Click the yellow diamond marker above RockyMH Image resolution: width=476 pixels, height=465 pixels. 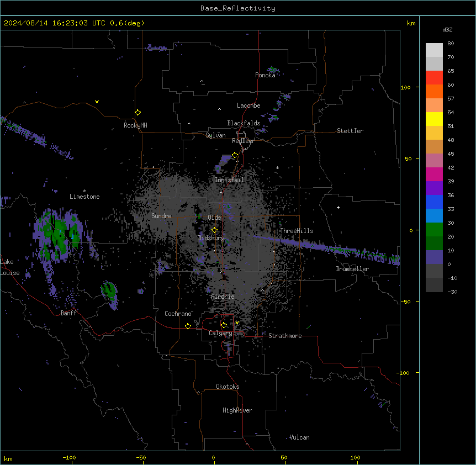[137, 113]
